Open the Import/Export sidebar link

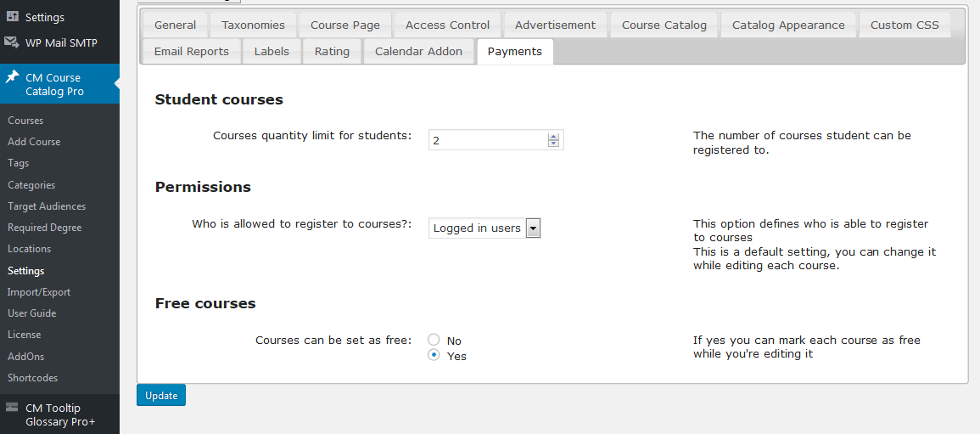click(x=39, y=292)
